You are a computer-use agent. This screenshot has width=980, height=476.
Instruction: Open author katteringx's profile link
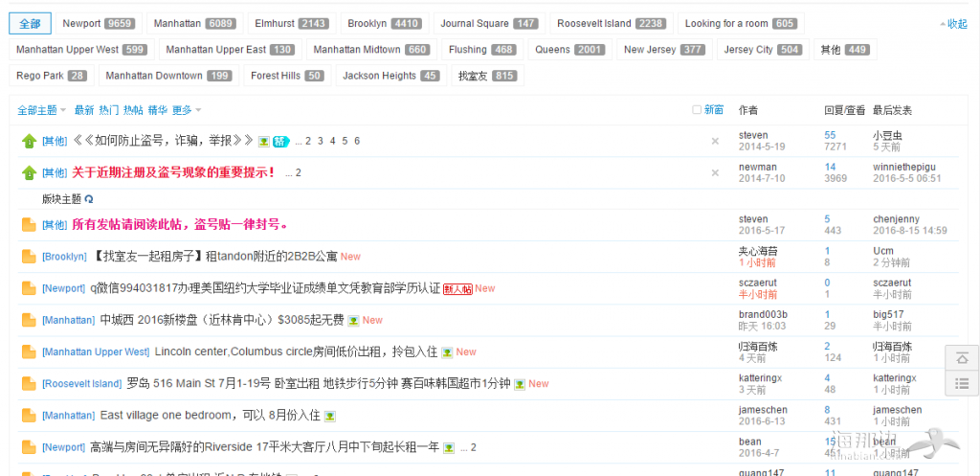pyautogui.click(x=760, y=377)
